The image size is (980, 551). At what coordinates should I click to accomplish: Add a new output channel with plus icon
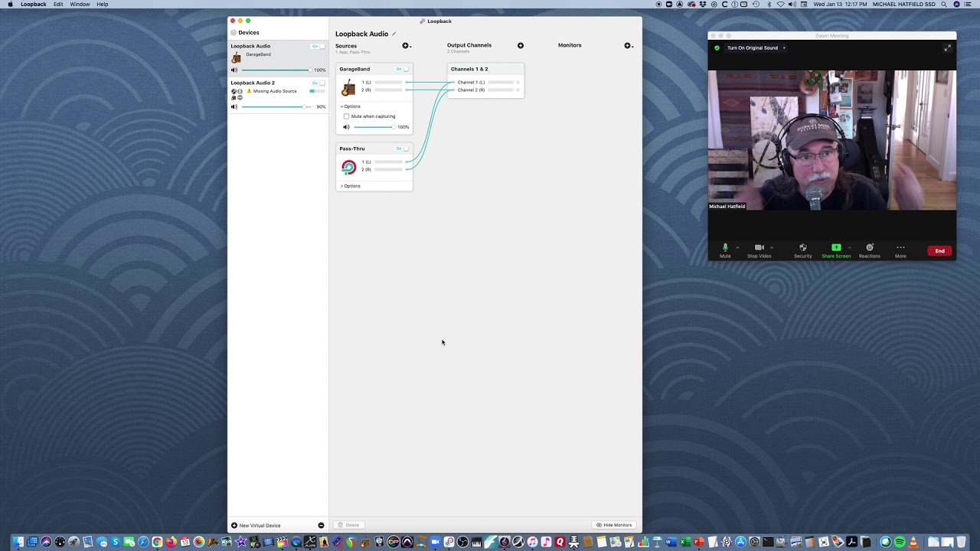tap(521, 45)
